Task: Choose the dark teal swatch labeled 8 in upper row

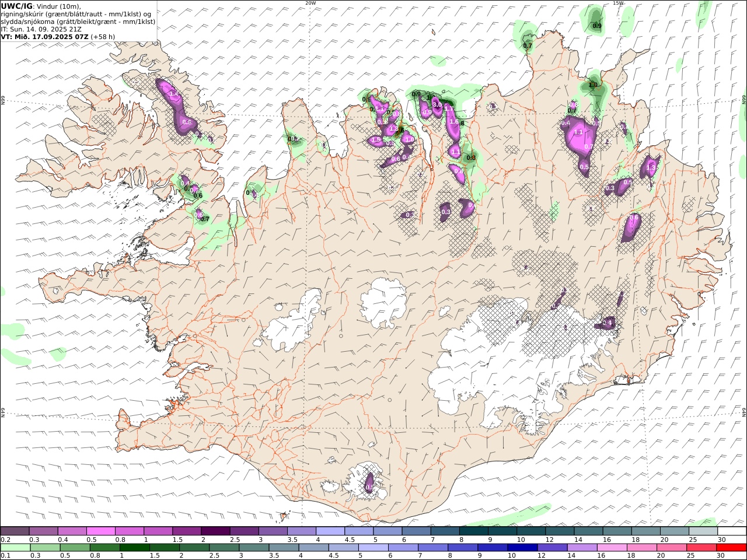Action: point(473,531)
